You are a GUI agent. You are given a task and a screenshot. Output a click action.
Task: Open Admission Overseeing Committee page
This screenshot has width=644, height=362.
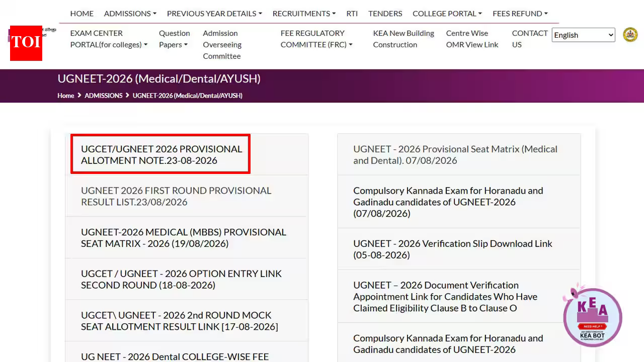click(222, 45)
